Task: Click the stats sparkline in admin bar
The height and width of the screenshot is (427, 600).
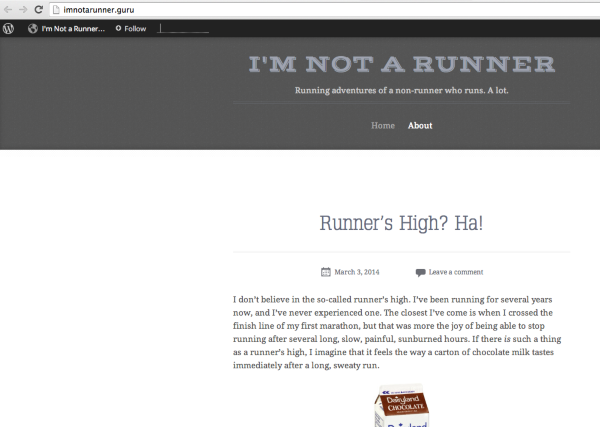Action: (184, 28)
